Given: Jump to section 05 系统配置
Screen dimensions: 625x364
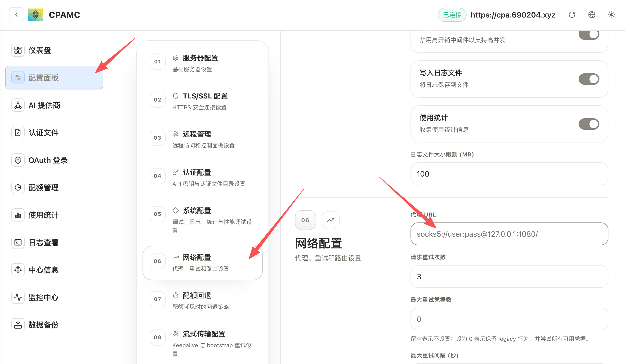Looking at the screenshot, I should pyautogui.click(x=203, y=220).
